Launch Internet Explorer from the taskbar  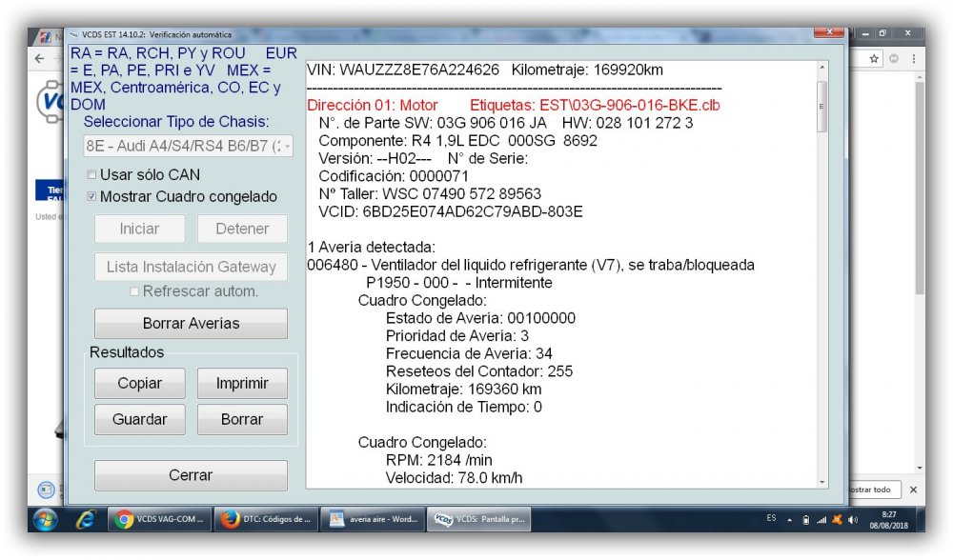(86, 520)
